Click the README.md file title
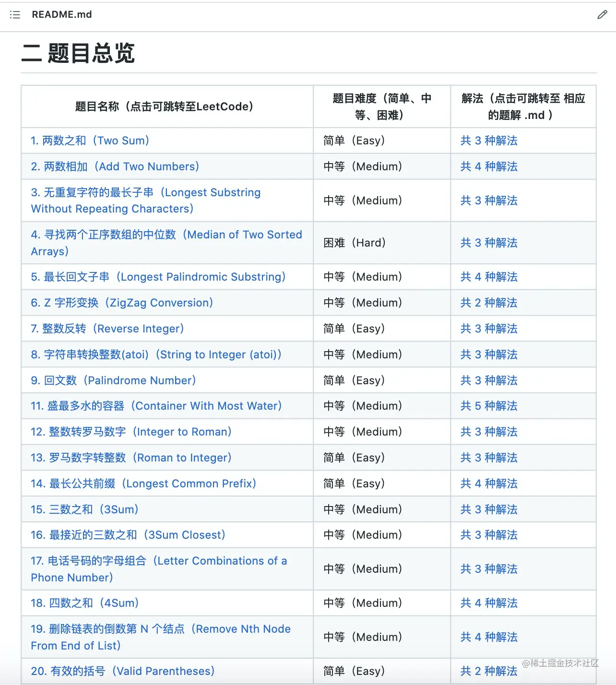The image size is (616, 685). (x=62, y=14)
